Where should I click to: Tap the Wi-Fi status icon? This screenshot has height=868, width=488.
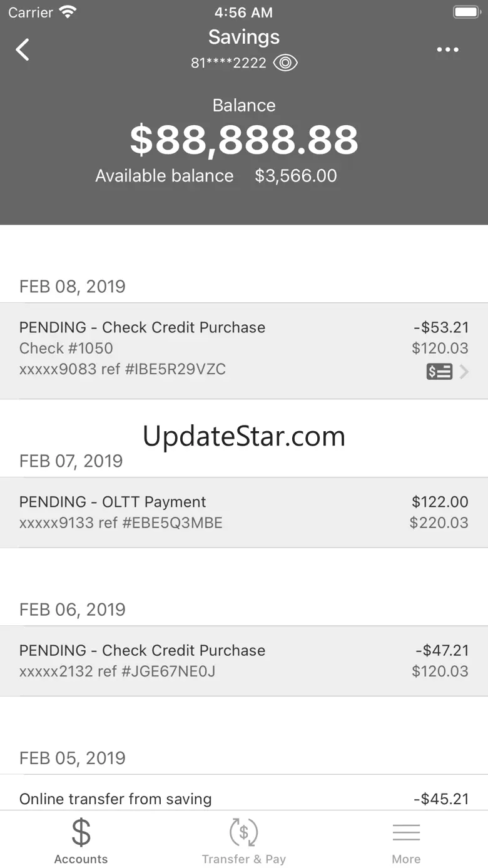pos(67,12)
